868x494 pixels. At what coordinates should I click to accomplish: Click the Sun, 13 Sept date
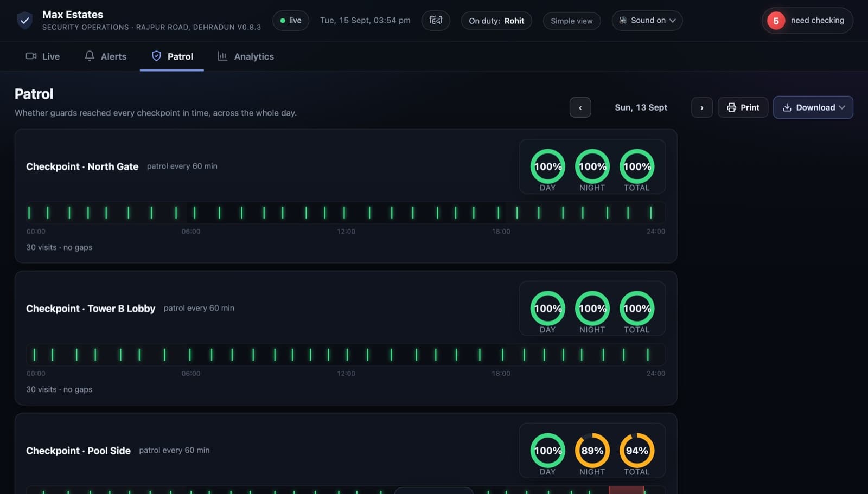tap(641, 107)
